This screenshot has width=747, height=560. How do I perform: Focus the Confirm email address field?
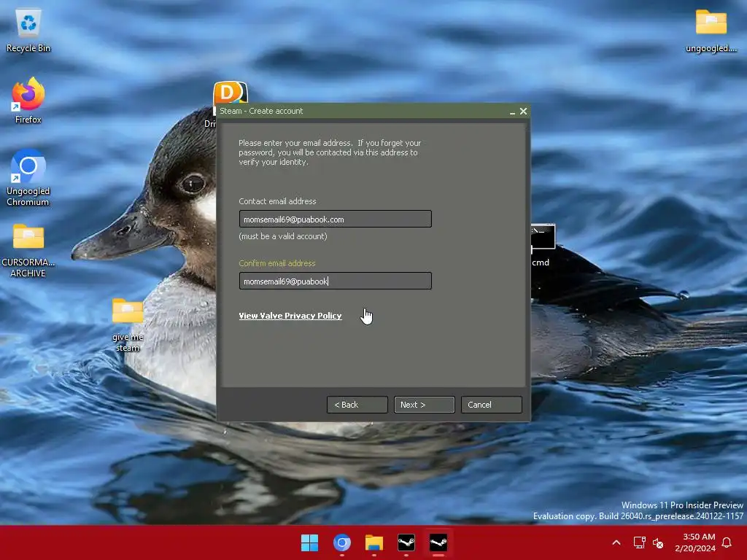point(335,281)
